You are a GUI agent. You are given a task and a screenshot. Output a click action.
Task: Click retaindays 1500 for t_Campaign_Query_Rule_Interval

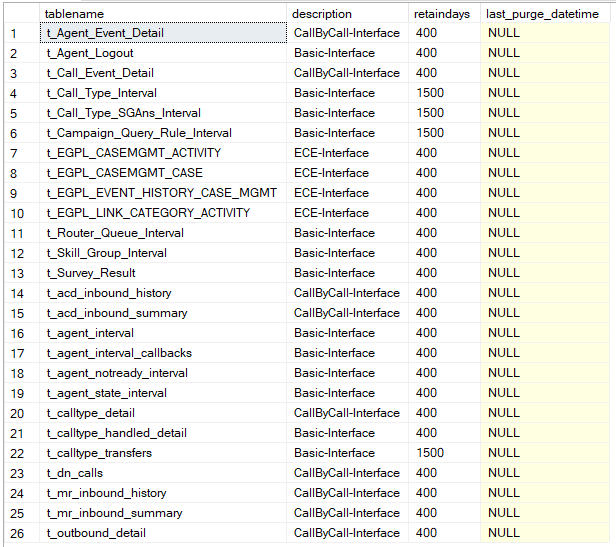pyautogui.click(x=444, y=133)
